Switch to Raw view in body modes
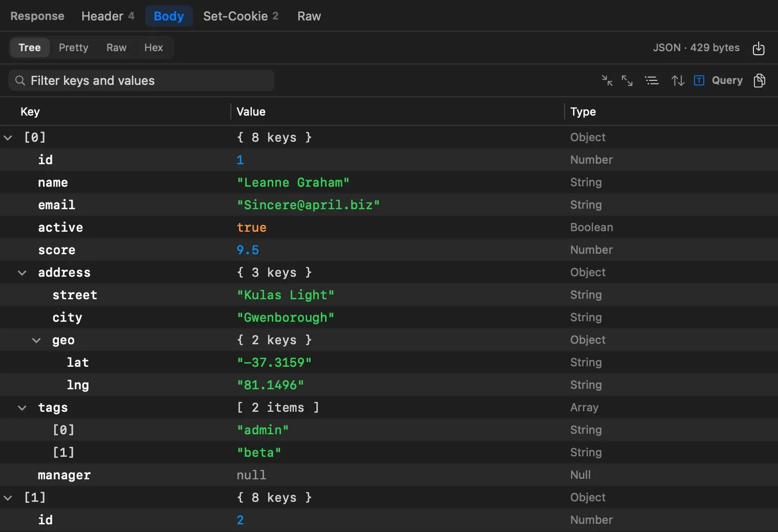The height and width of the screenshot is (532, 778). click(x=116, y=48)
